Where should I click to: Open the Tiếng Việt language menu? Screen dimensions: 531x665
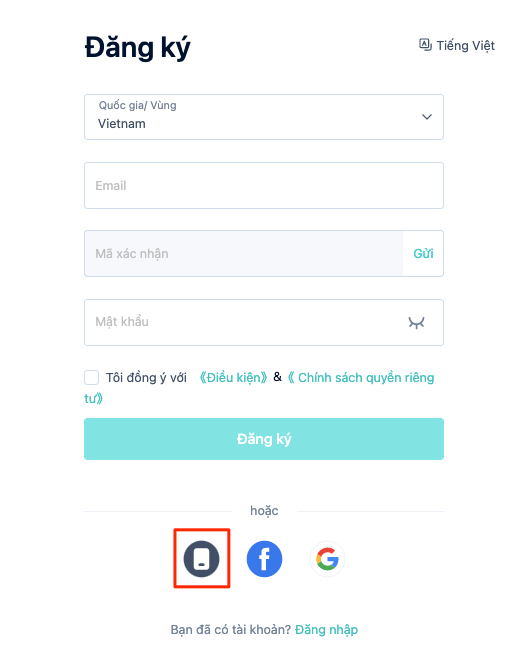pyautogui.click(x=457, y=45)
